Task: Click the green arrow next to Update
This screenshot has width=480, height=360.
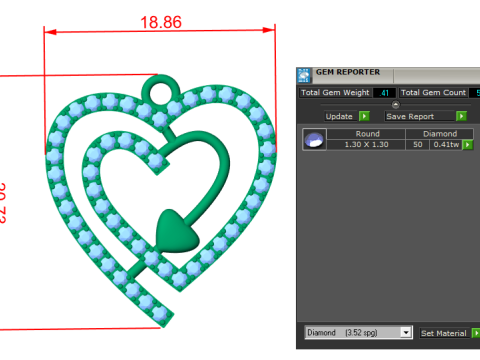Action: click(x=364, y=116)
